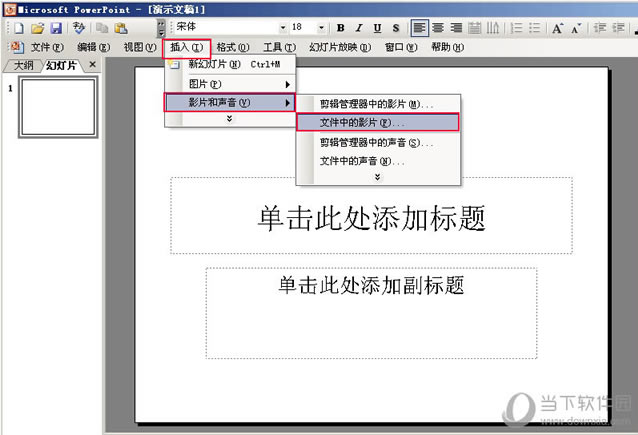638x435 pixels.
Task: Toggle italic formatting
Action: tap(358, 28)
